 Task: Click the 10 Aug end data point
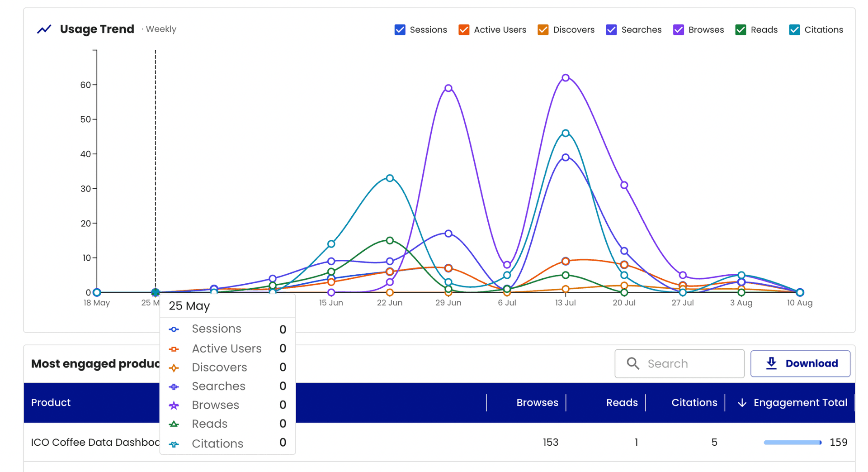point(800,292)
